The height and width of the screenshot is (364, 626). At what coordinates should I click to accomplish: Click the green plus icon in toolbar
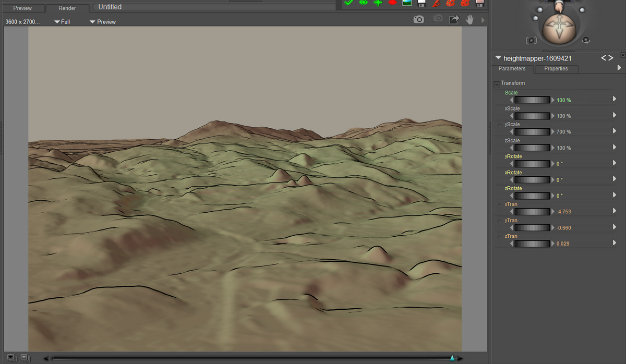click(378, 3)
